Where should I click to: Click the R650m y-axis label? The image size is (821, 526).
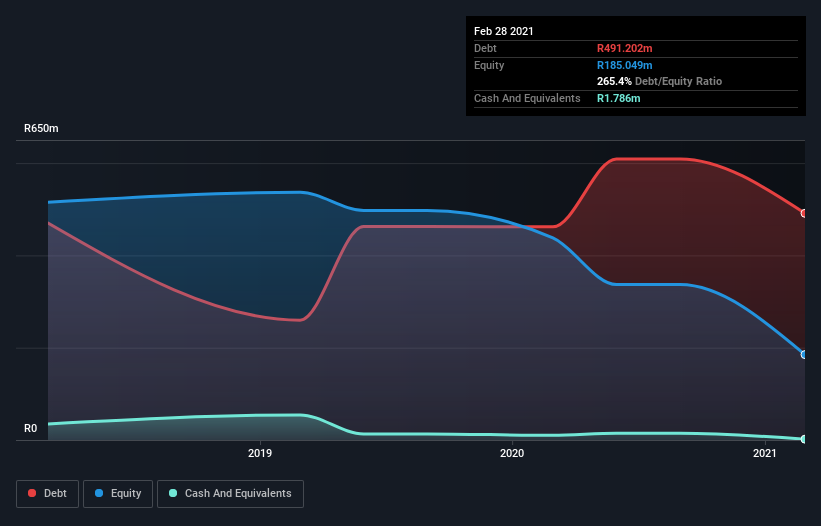click(41, 128)
